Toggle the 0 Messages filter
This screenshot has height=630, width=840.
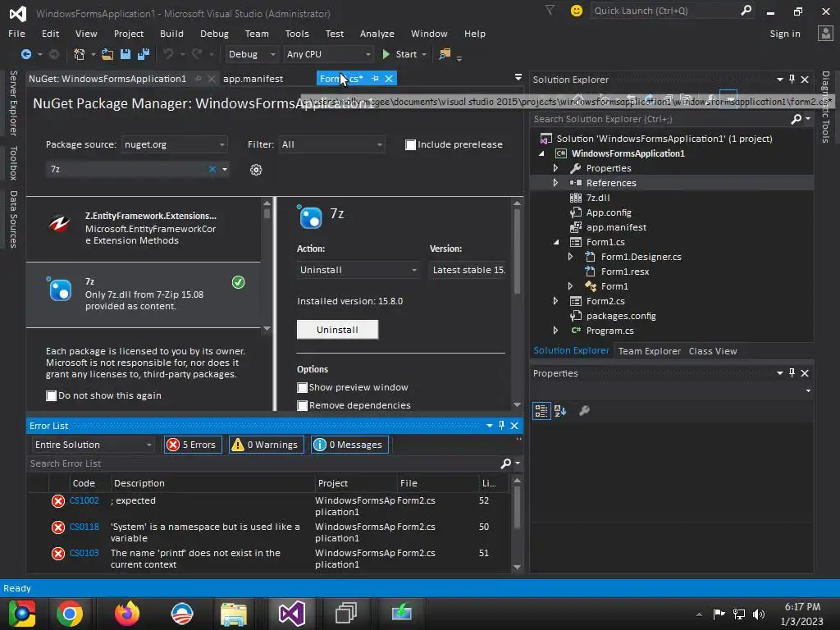349,445
